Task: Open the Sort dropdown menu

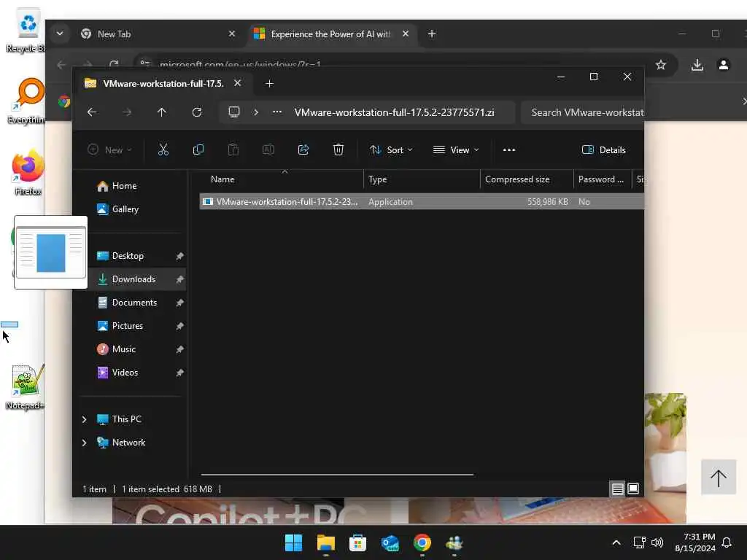Action: click(391, 149)
